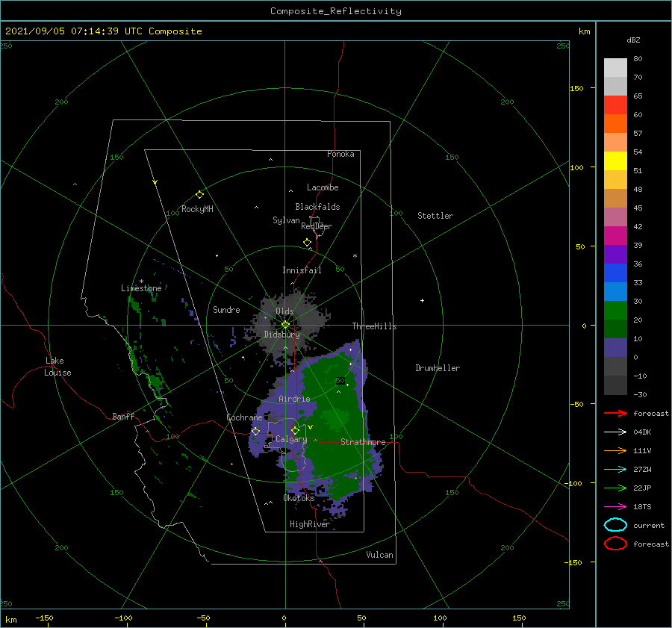Image resolution: width=672 pixels, height=628 pixels.
Task: Click the Vulcan city label
Action: click(380, 555)
